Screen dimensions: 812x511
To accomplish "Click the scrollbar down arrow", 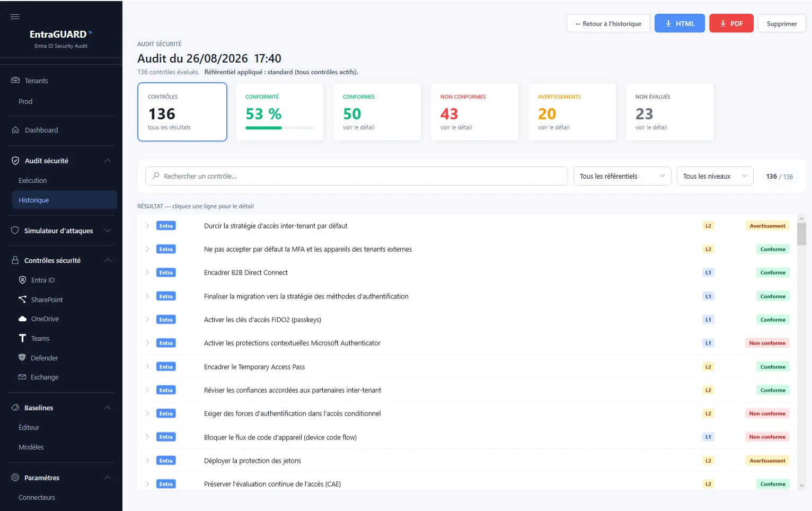I will [x=801, y=485].
